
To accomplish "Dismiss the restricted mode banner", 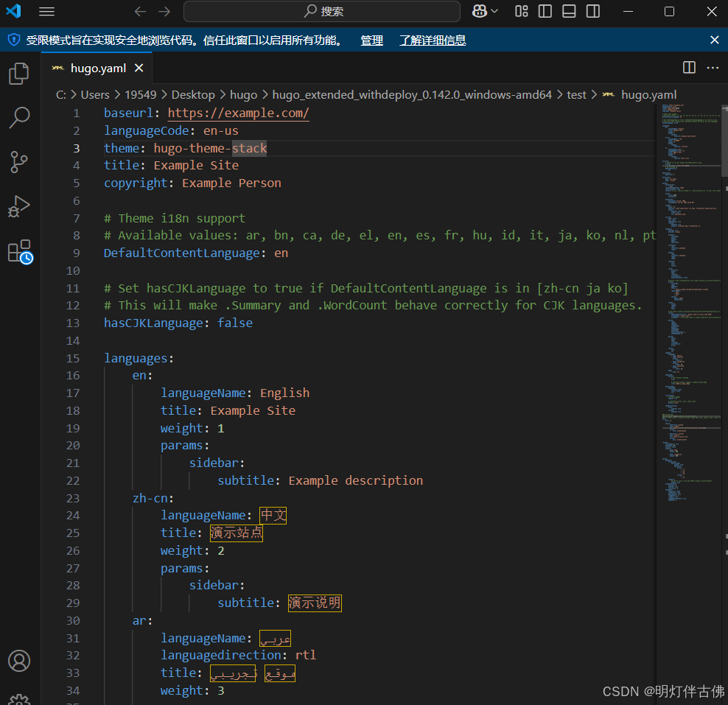I will point(715,40).
